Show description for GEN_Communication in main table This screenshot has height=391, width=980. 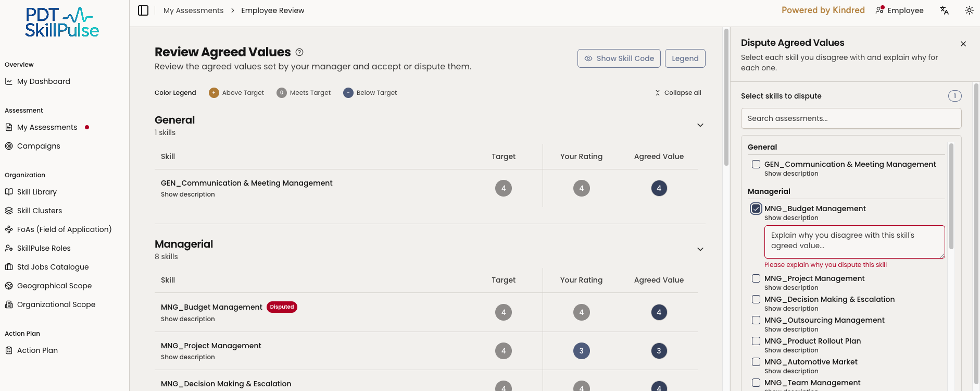188,194
